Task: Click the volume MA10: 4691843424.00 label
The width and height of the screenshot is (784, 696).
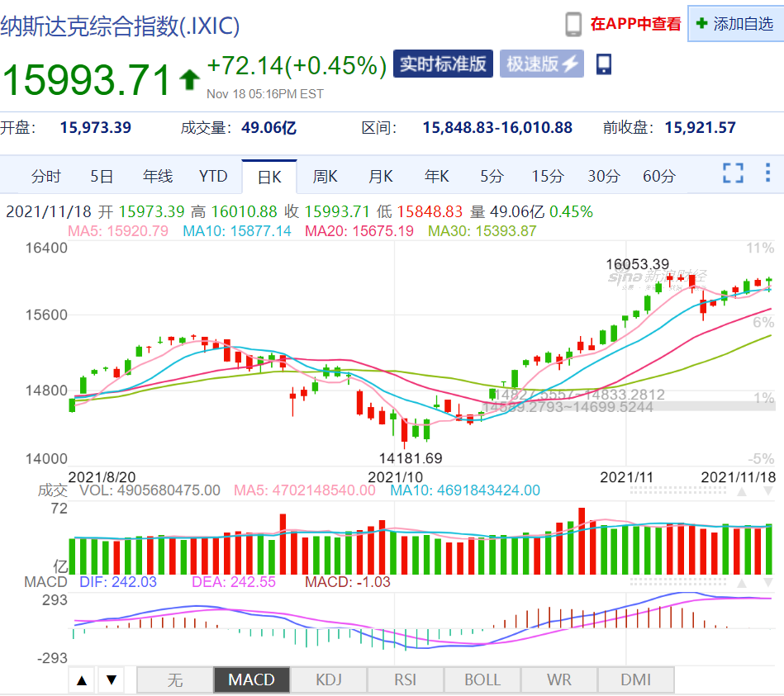Action: click(465, 490)
